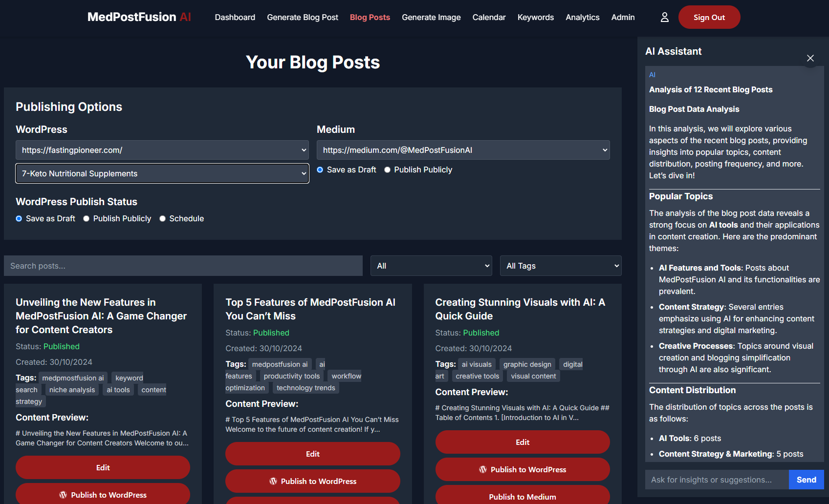This screenshot has width=829, height=504.
Task: Expand the Medium account dropdown
Action: click(x=463, y=150)
